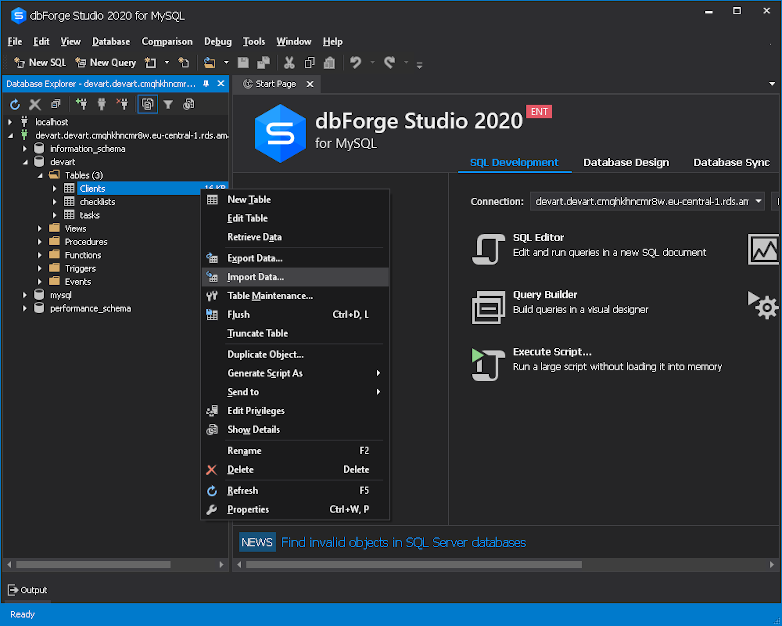Click the filter funnel icon in Database Explorer
The width and height of the screenshot is (782, 626).
click(x=168, y=104)
